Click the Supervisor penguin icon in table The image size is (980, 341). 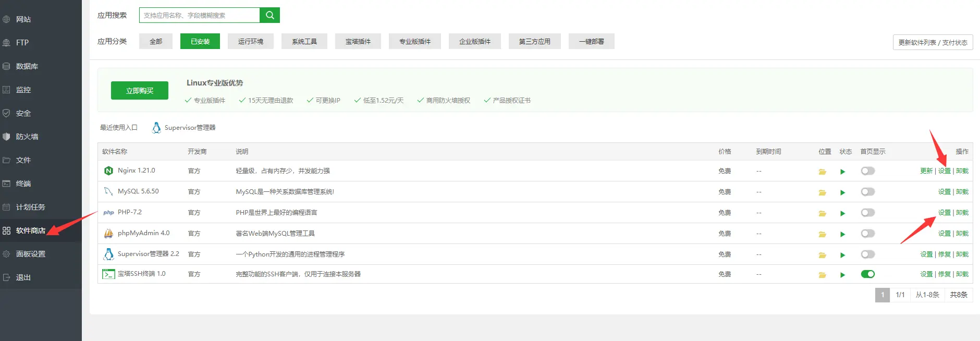point(108,254)
